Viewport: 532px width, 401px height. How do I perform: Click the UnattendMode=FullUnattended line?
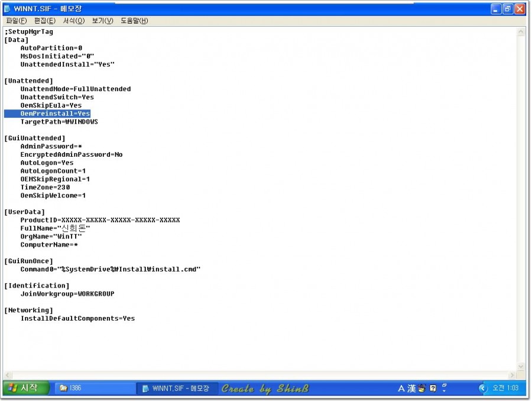coord(76,89)
